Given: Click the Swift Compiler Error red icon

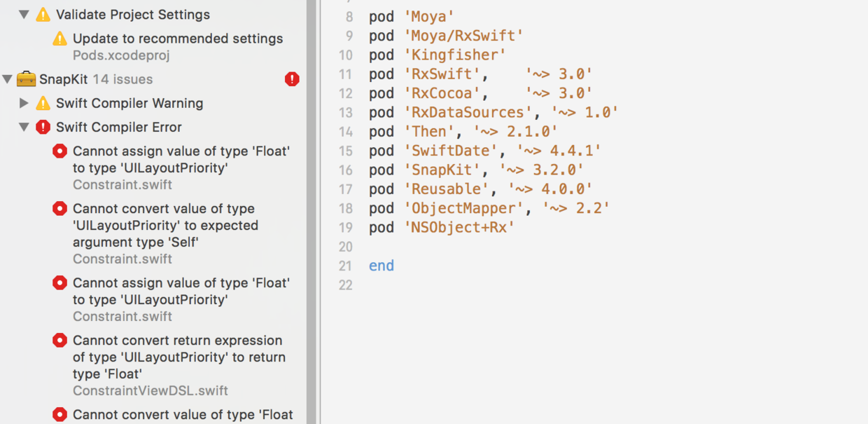Looking at the screenshot, I should pyautogui.click(x=43, y=127).
